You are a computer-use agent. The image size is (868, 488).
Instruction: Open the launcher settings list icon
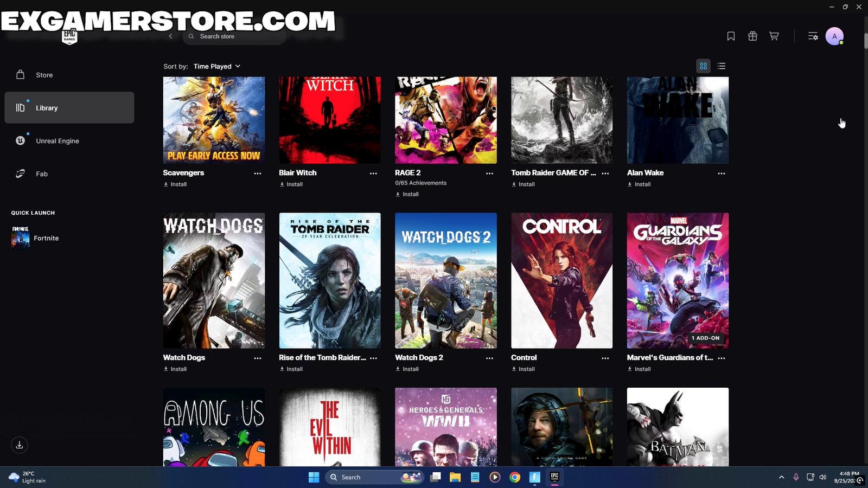tap(813, 36)
